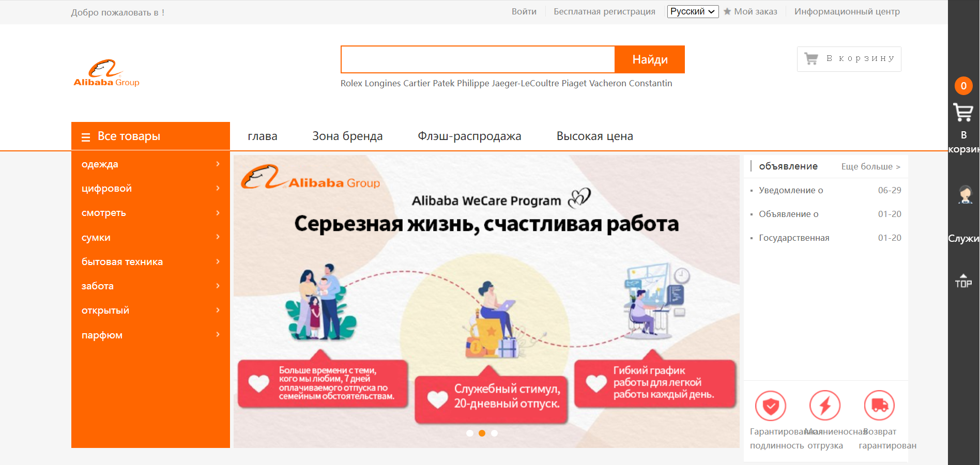Select the third carousel dot

(494, 433)
